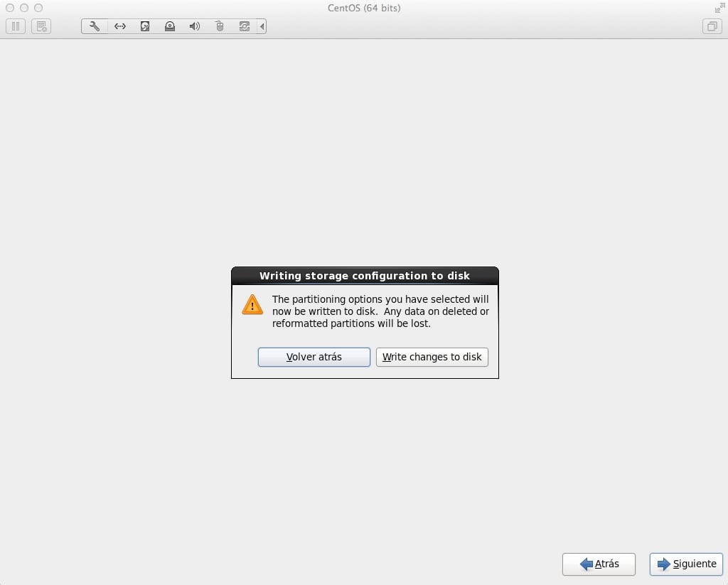Pause the CentOS virtual machine
Screen dimensions: 728x585
[x=16, y=26]
